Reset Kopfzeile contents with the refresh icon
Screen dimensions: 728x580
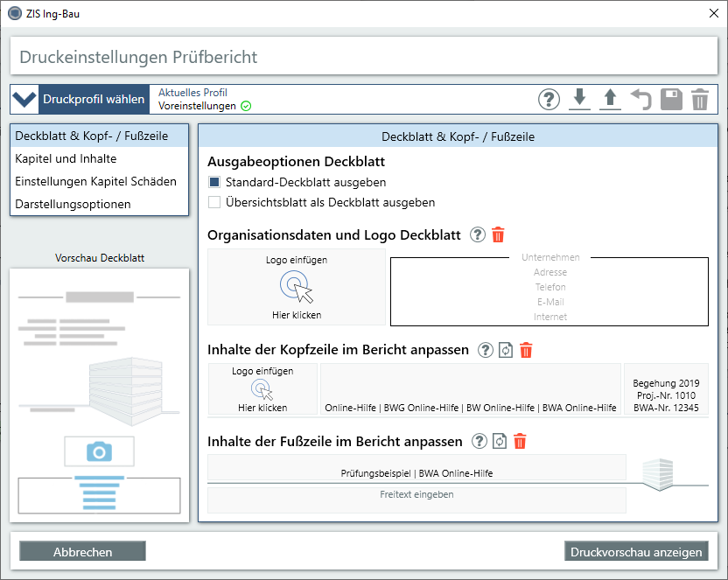pyautogui.click(x=506, y=350)
